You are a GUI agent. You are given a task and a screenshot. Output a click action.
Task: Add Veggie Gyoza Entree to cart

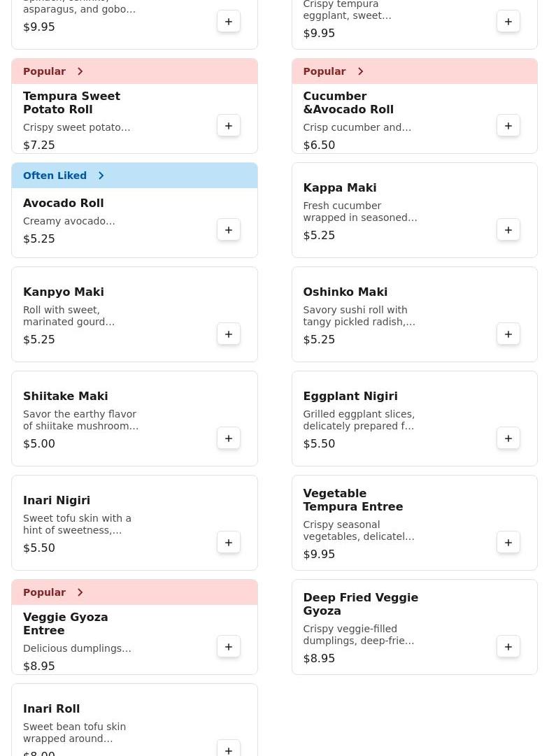(x=229, y=647)
